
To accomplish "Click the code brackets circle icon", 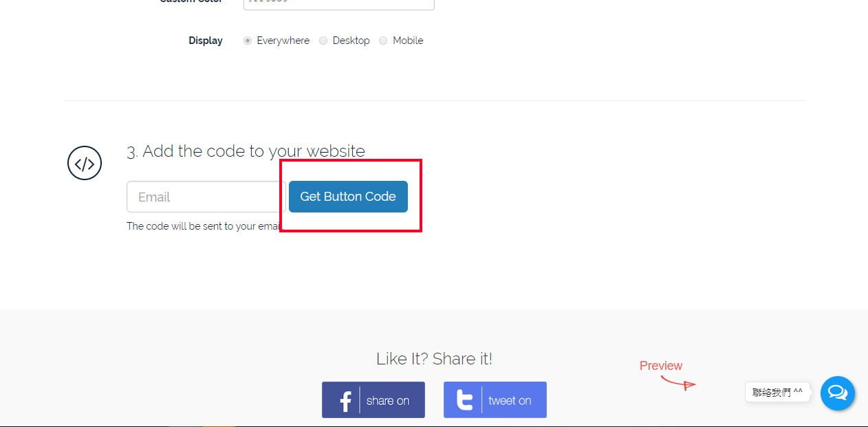I will pos(85,164).
